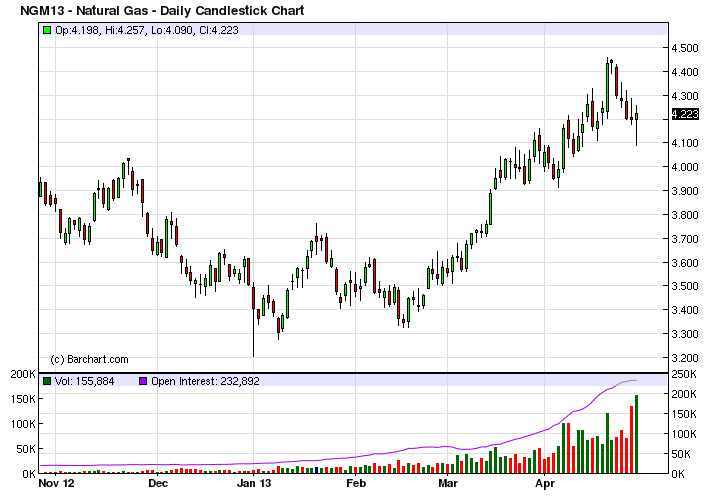The width and height of the screenshot is (726, 502).
Task: Click the purple Open Interest legend square
Action: 143,381
